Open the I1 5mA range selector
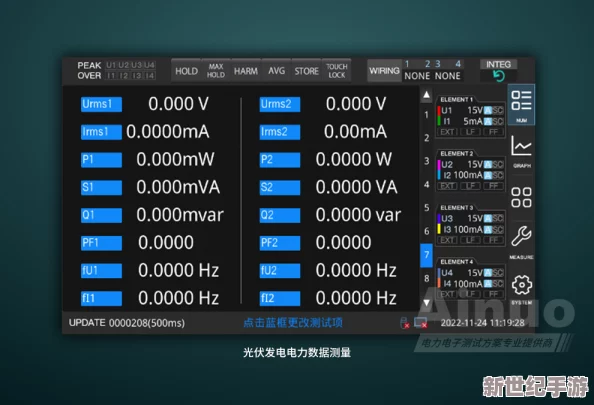 point(473,122)
